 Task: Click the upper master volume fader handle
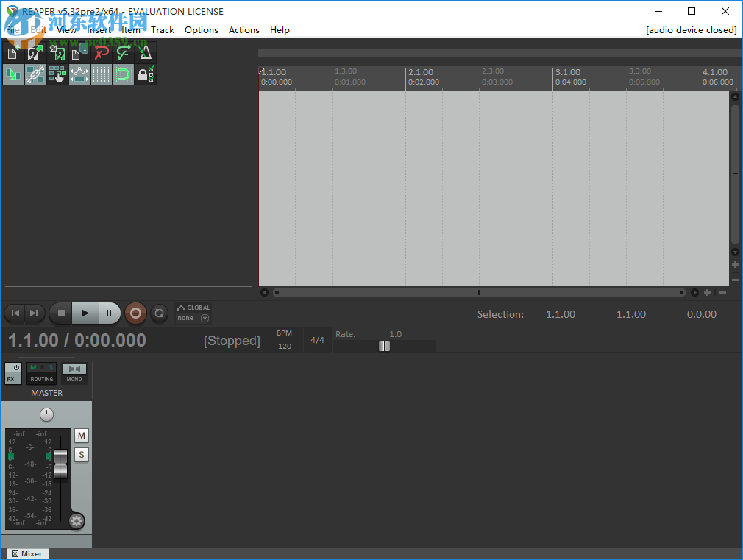[x=60, y=457]
